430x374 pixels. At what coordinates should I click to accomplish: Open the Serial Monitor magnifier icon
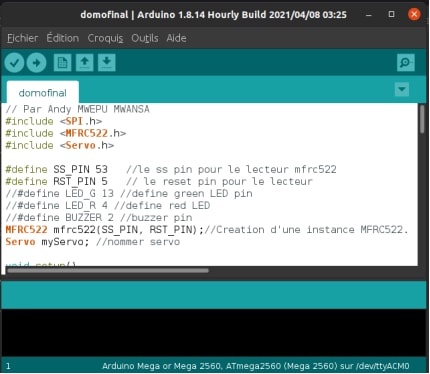[406, 63]
